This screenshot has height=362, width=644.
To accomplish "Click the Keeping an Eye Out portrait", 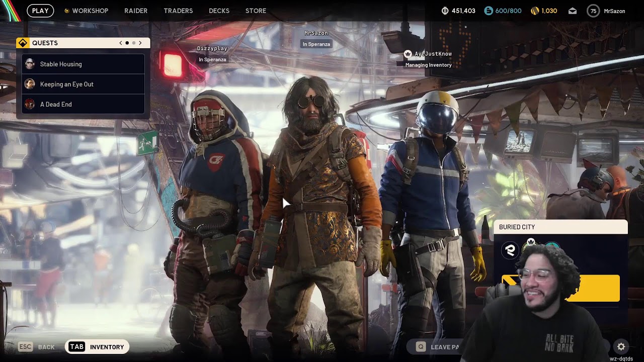I will pyautogui.click(x=30, y=84).
